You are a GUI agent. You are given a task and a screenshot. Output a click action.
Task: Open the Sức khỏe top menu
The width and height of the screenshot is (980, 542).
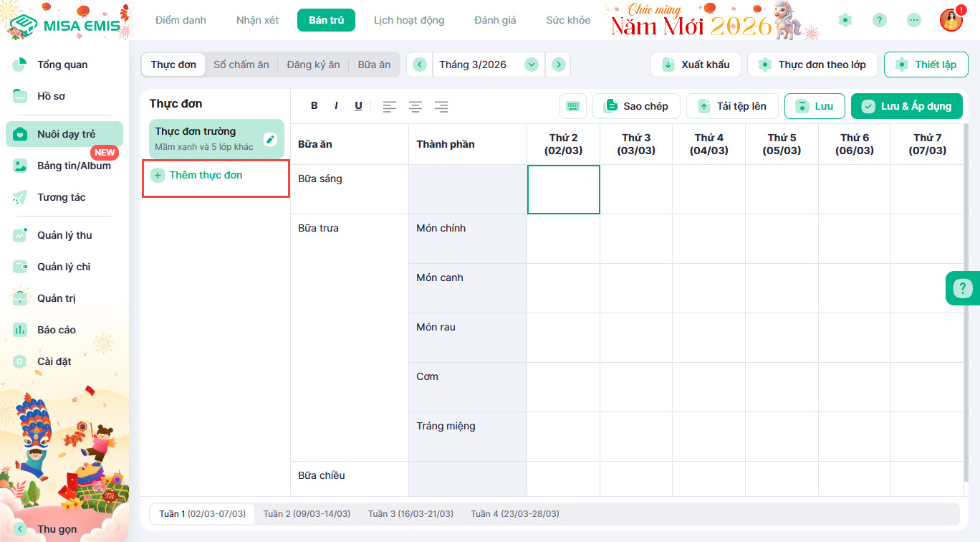point(568,20)
